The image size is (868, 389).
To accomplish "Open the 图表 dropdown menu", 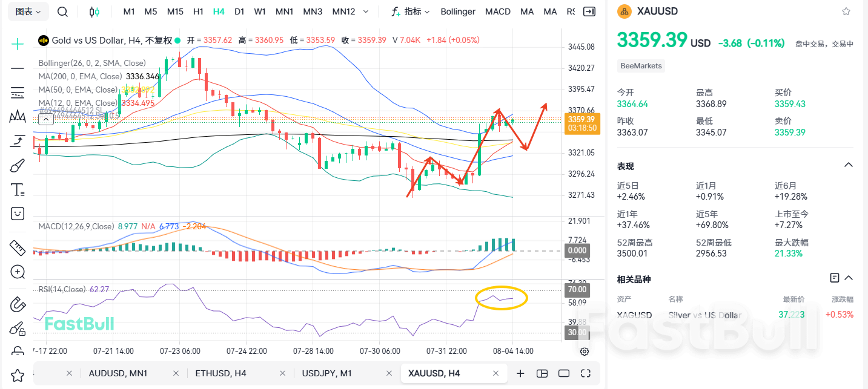I will [28, 11].
